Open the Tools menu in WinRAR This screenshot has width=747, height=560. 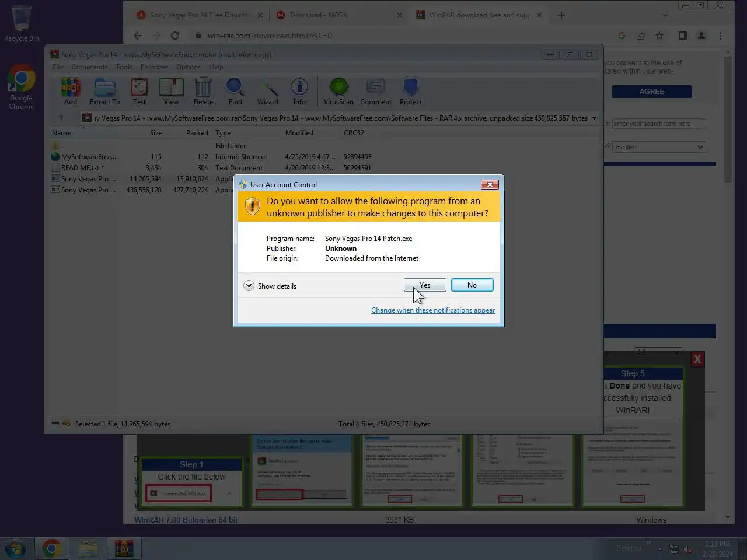pos(124,67)
